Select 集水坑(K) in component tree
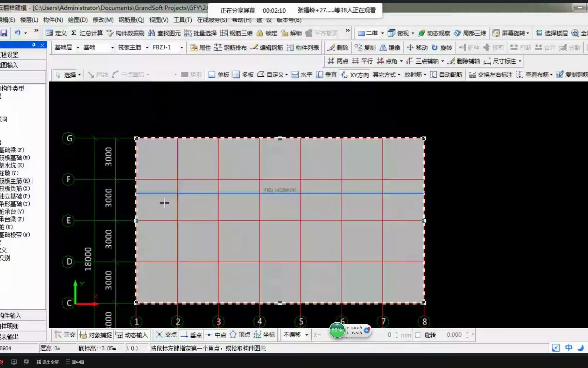 pos(12,165)
